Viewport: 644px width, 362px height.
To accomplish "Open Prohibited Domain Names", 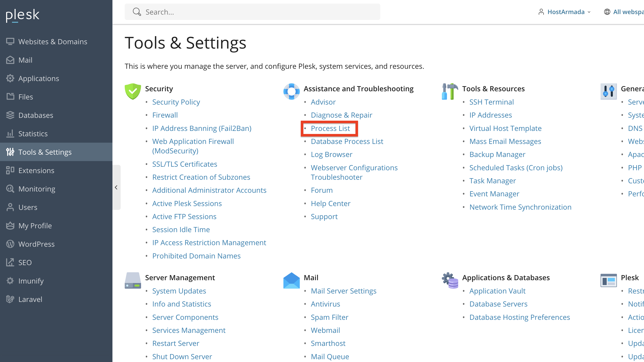I will [196, 256].
